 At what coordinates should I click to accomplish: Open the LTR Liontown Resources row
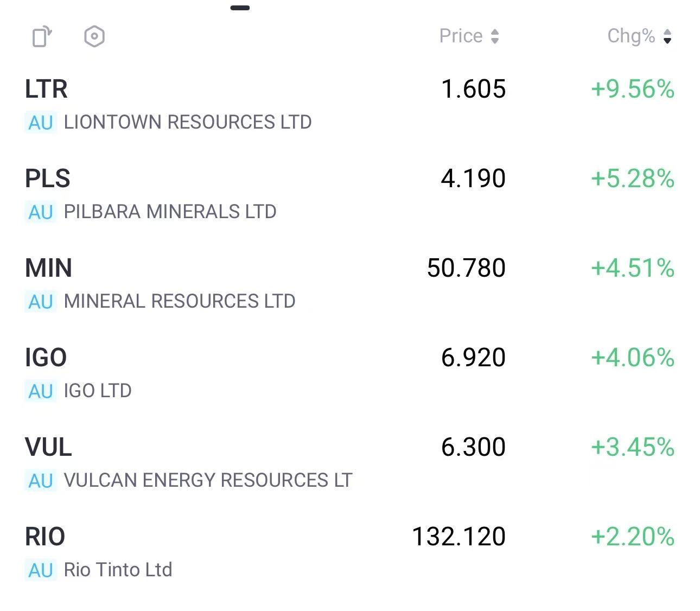tap(217, 104)
